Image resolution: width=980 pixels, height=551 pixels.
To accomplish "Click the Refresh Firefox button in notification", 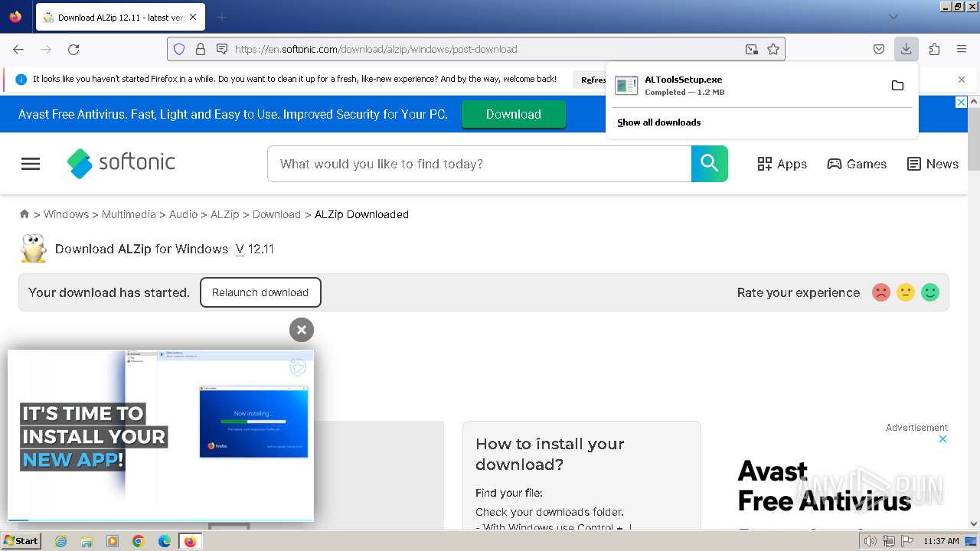I will [x=592, y=80].
